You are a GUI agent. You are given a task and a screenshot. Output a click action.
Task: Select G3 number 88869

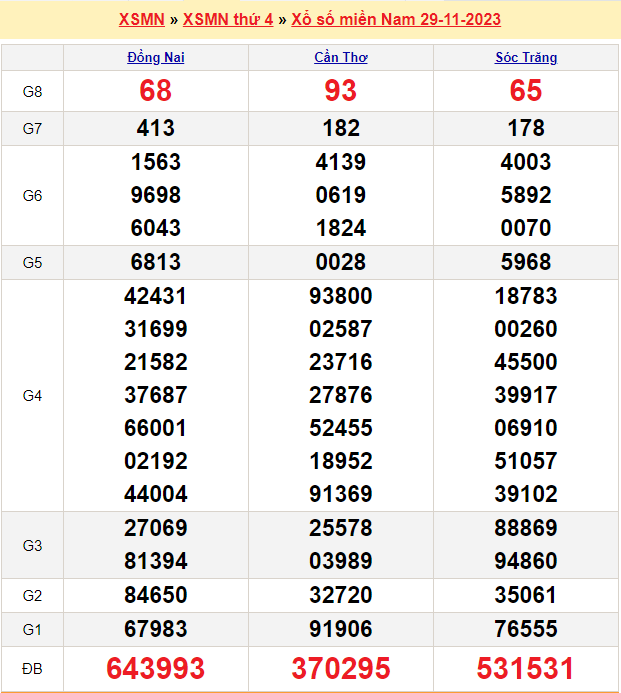526,527
